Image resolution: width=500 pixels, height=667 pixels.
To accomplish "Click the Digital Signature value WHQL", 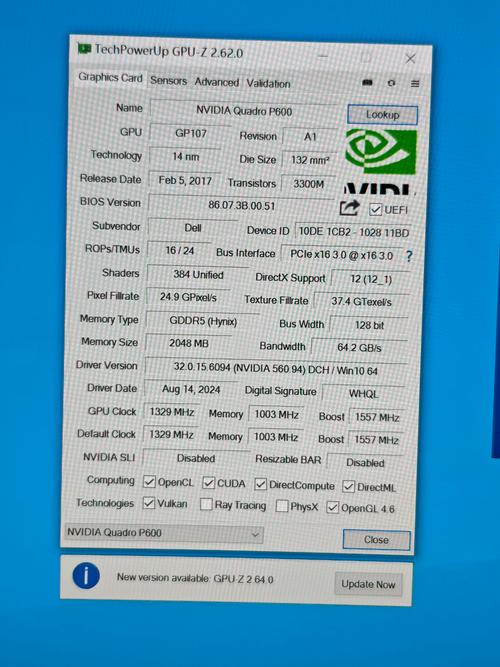I will tap(364, 394).
